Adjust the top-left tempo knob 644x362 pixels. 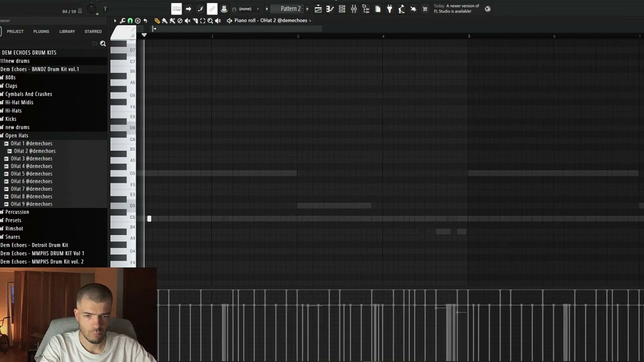click(91, 9)
